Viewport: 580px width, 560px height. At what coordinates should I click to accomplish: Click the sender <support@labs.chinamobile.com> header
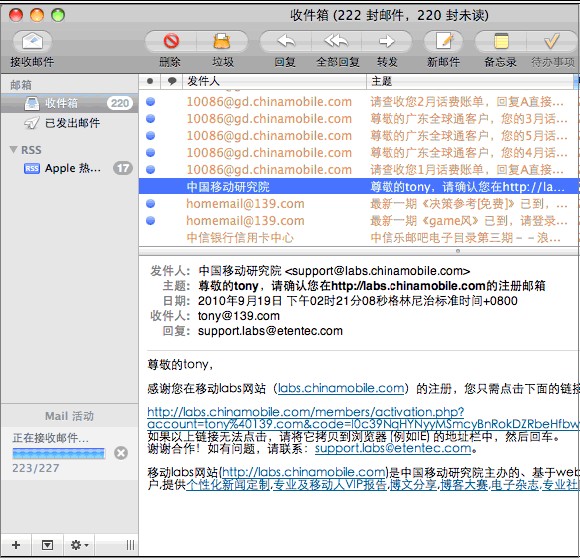click(x=377, y=271)
